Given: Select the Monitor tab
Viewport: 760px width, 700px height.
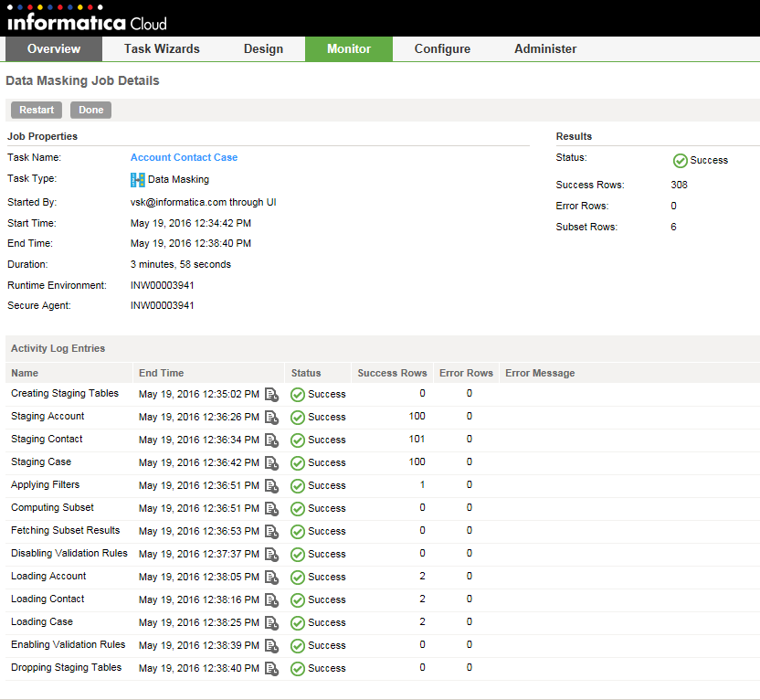Looking at the screenshot, I should 349,49.
